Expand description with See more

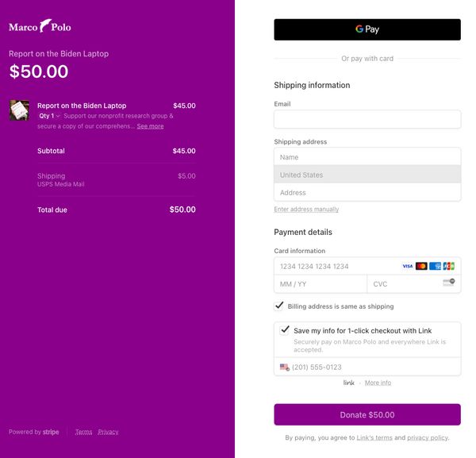[150, 126]
